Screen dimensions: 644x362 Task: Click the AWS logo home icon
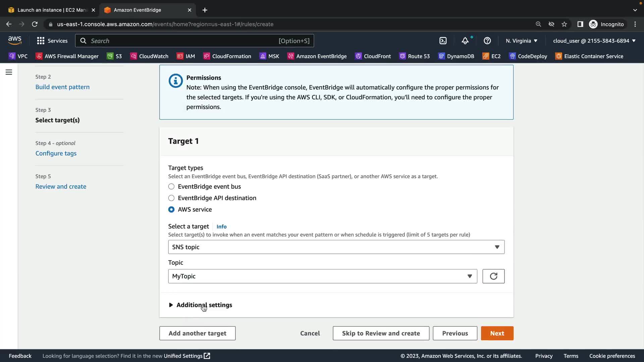[15, 40]
